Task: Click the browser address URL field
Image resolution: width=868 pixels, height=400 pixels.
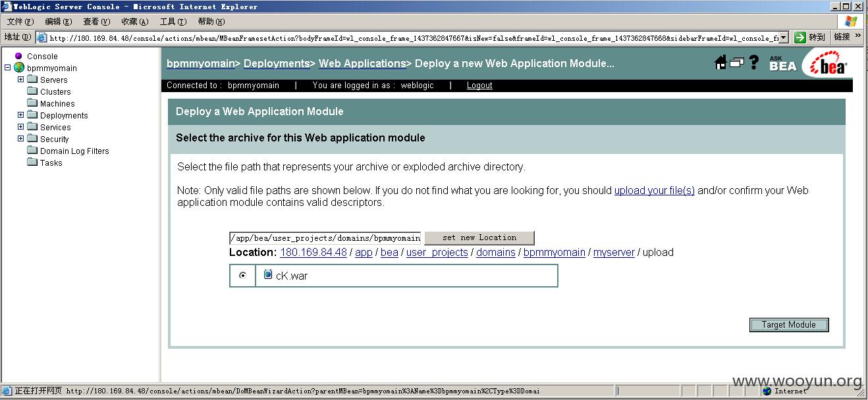Action: pos(413,38)
